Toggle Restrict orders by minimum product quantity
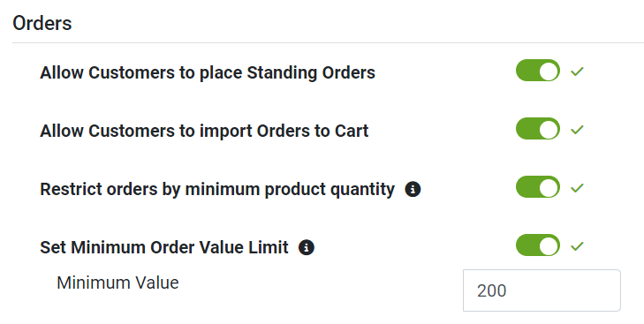 coord(538,187)
